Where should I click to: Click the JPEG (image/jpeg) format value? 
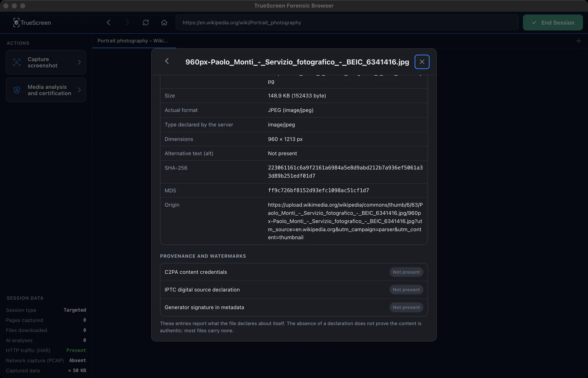(x=290, y=110)
